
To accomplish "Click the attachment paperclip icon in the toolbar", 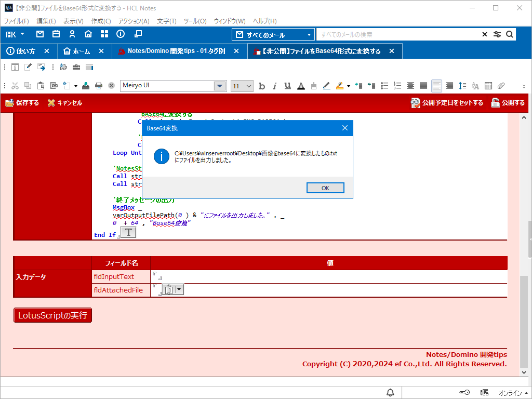I will click(x=501, y=86).
